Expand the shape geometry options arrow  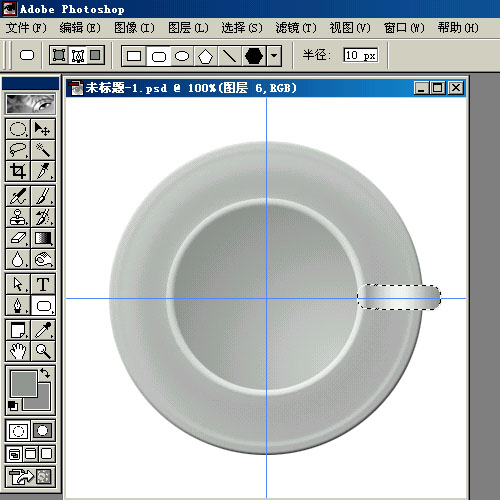pyautogui.click(x=274, y=56)
